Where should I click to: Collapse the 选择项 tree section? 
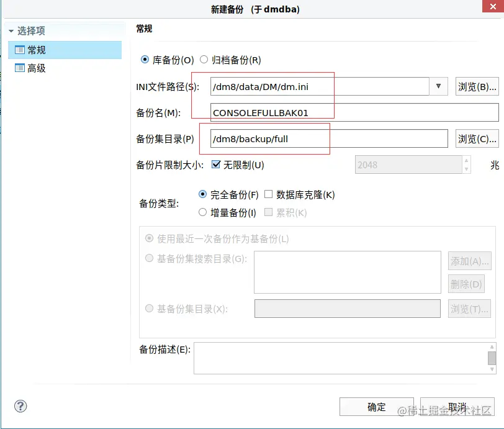click(x=10, y=30)
